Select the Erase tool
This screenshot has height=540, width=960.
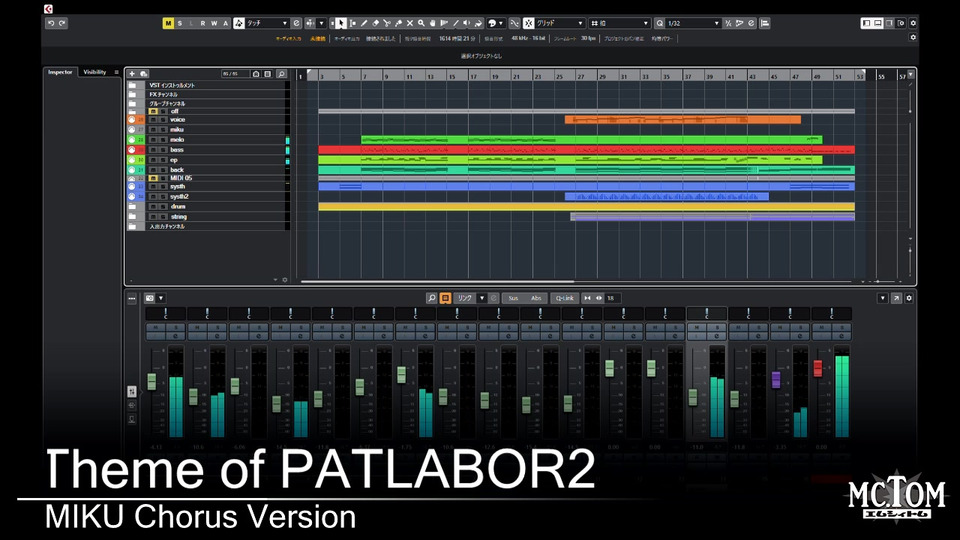click(376, 23)
